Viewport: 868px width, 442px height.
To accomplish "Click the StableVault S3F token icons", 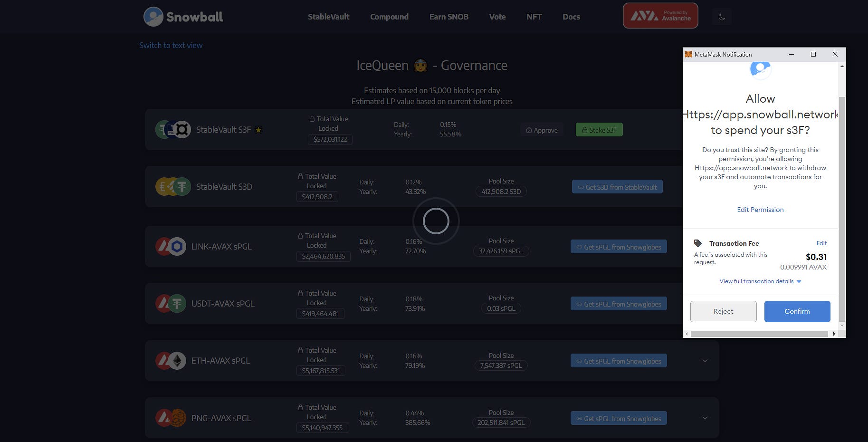I will click(x=173, y=129).
